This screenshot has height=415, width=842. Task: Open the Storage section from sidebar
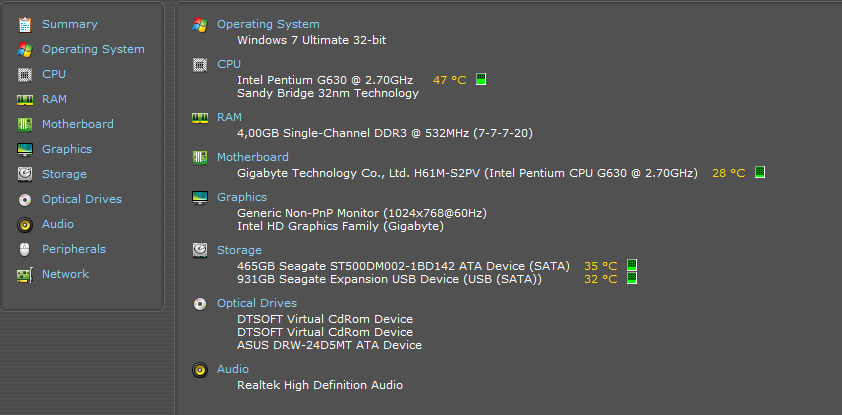pos(64,174)
